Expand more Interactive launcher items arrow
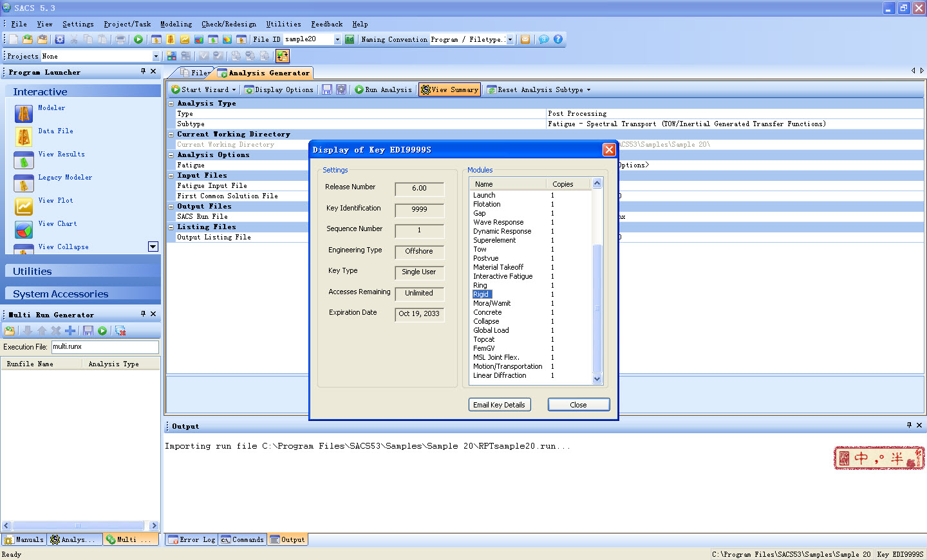Screen dimensions: 927x560 tap(153, 247)
